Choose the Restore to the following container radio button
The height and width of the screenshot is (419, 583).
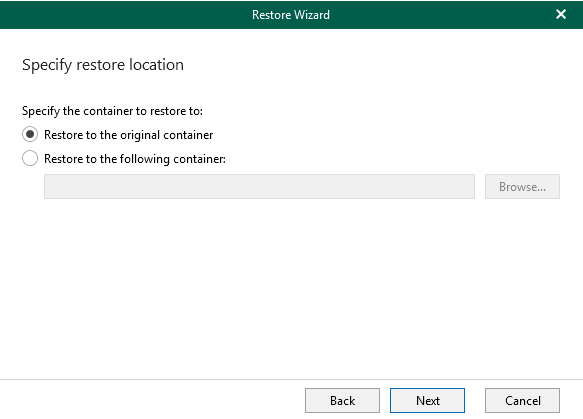30,158
